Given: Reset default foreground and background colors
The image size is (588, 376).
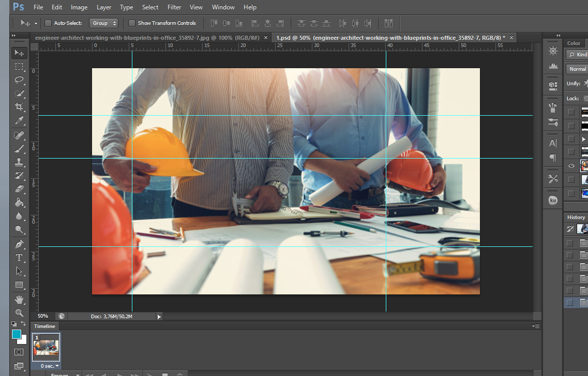Looking at the screenshot, I should click(14, 323).
